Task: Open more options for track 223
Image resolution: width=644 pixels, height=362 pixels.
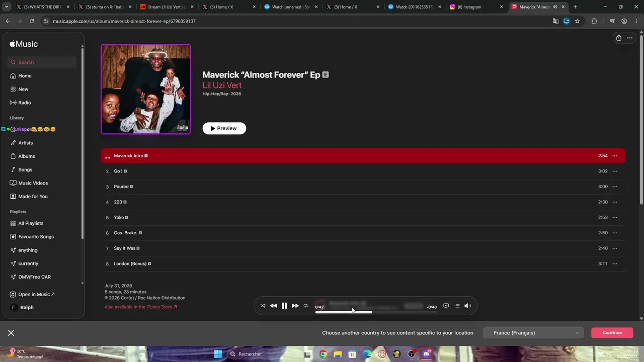Action: click(x=615, y=202)
